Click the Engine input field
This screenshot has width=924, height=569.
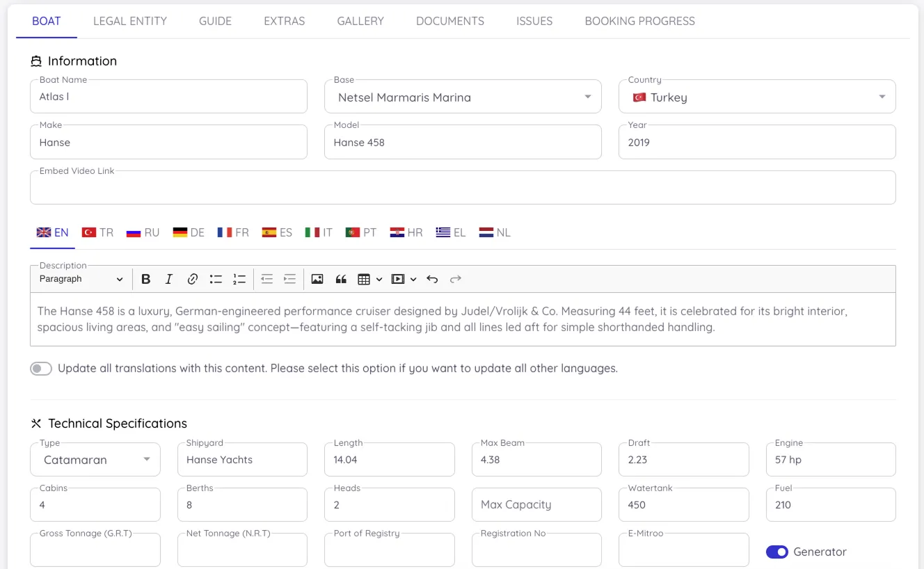[831, 460]
